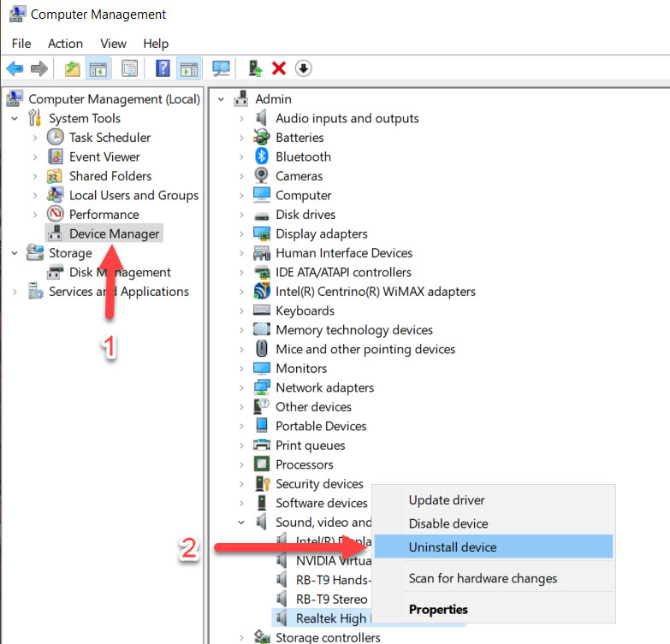Select Computer Management (Local) root
The width and height of the screenshot is (670, 644).
[114, 99]
